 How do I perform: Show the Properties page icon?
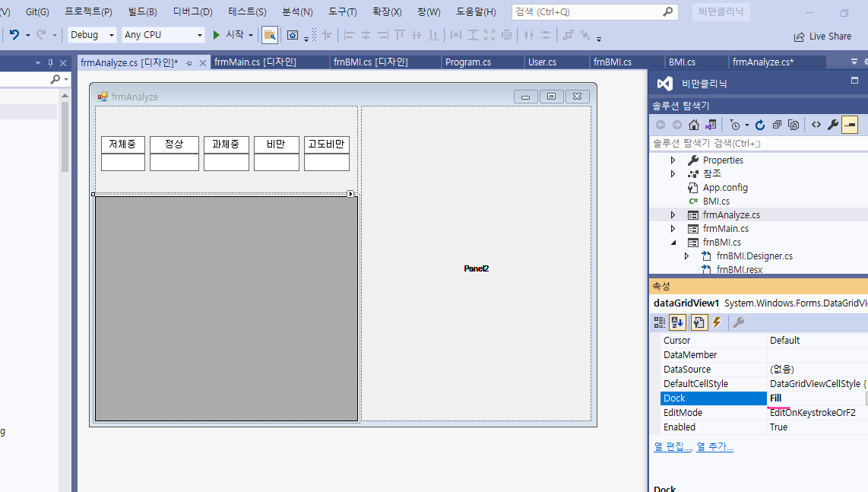(699, 322)
